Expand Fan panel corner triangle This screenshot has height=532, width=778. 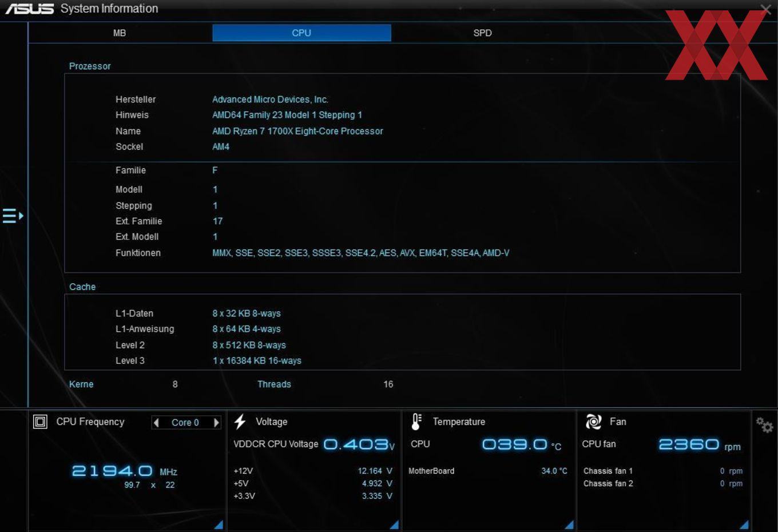[x=744, y=525]
